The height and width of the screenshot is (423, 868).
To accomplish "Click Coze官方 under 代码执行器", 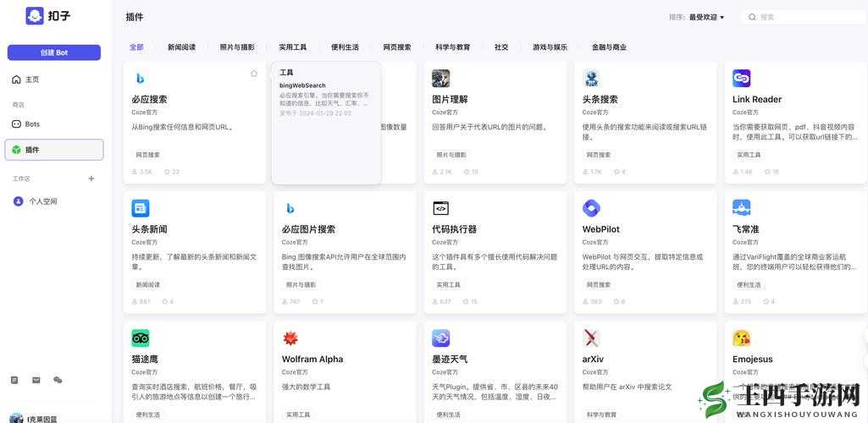I will 445,242.
